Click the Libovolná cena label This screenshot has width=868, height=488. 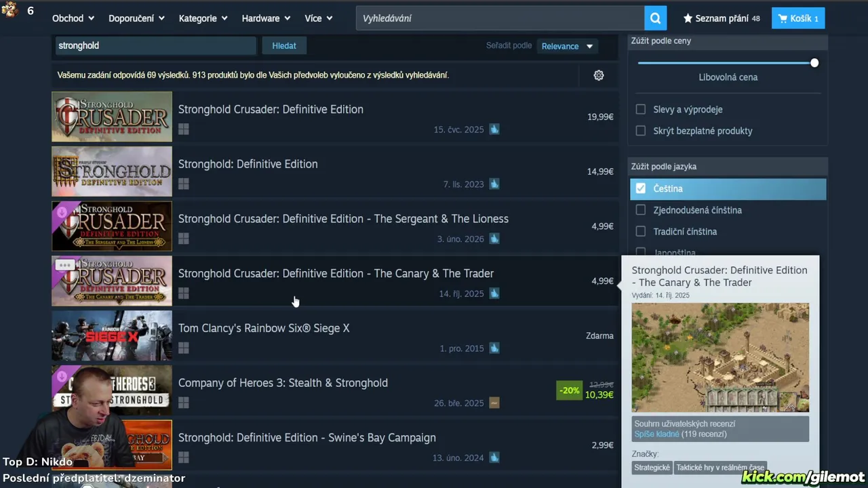(728, 77)
